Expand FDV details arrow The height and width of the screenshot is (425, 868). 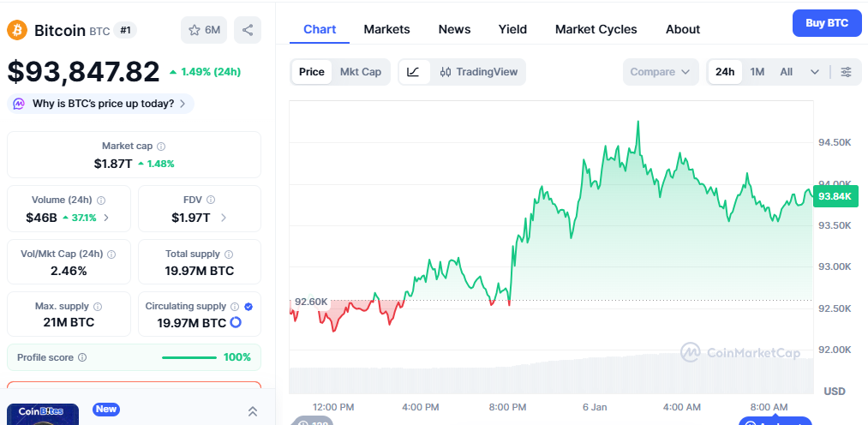224,218
